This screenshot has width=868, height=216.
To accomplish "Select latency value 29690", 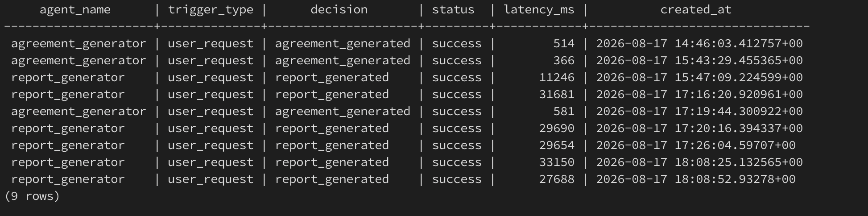I will coord(557,129).
